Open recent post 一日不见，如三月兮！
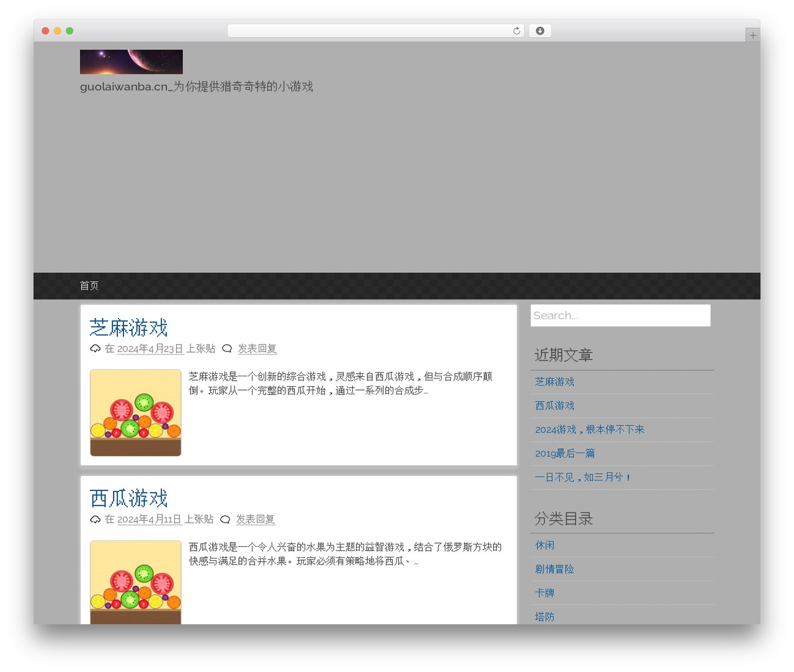The height and width of the screenshot is (672, 794). click(x=583, y=477)
